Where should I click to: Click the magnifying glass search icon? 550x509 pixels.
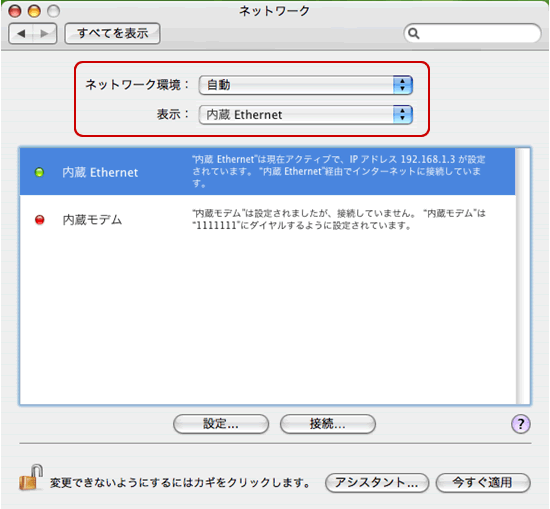pyautogui.click(x=414, y=34)
